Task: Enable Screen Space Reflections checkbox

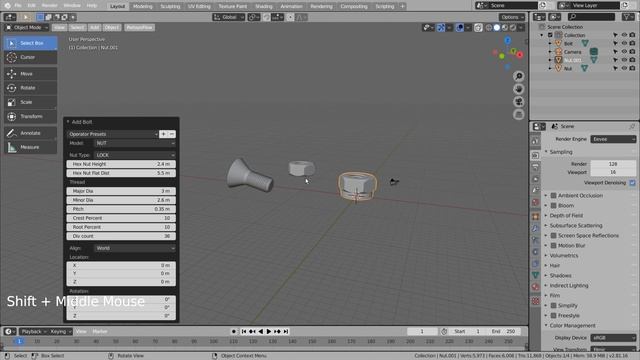Action: click(x=553, y=236)
